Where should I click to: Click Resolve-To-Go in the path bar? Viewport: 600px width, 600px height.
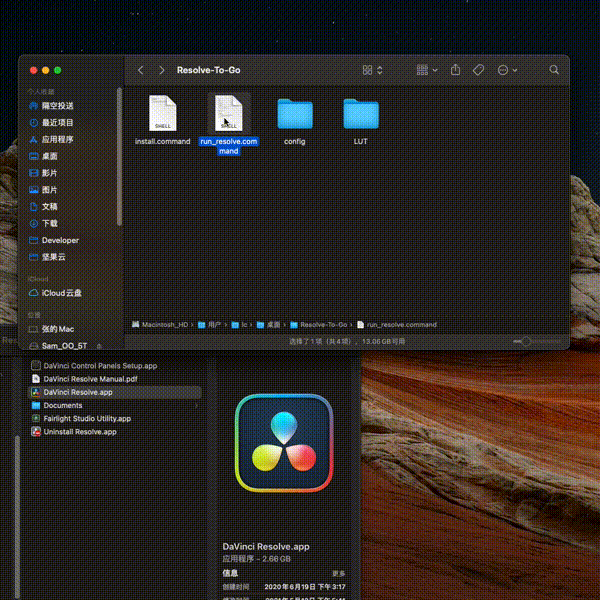coord(318,324)
